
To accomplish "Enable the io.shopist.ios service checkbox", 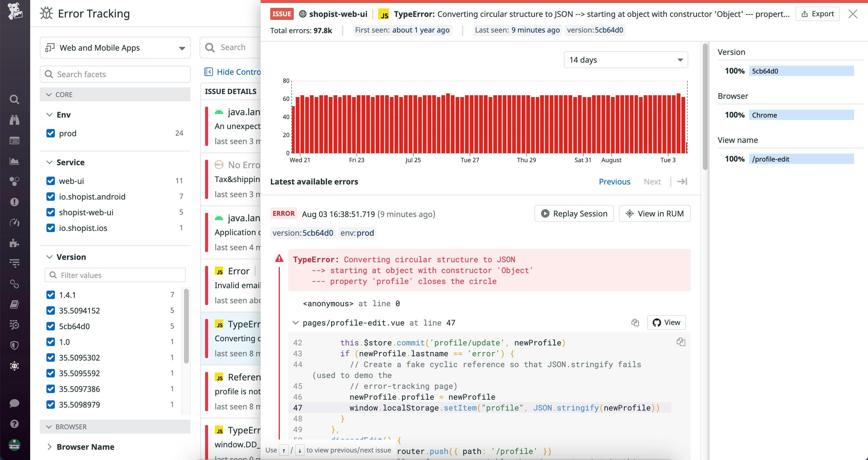I will [51, 228].
